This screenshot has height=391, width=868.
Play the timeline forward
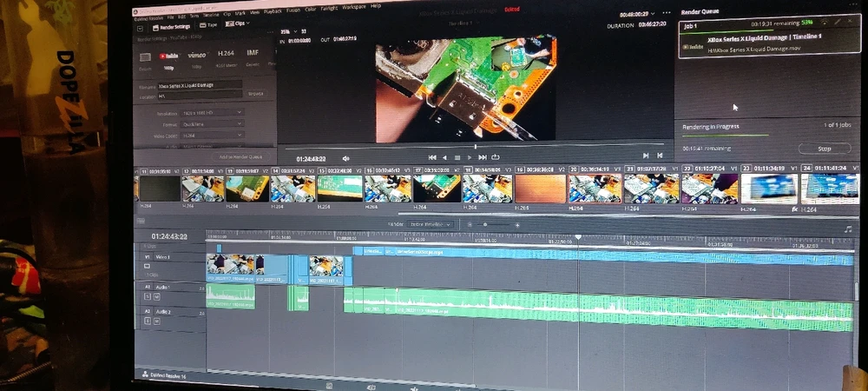[470, 157]
